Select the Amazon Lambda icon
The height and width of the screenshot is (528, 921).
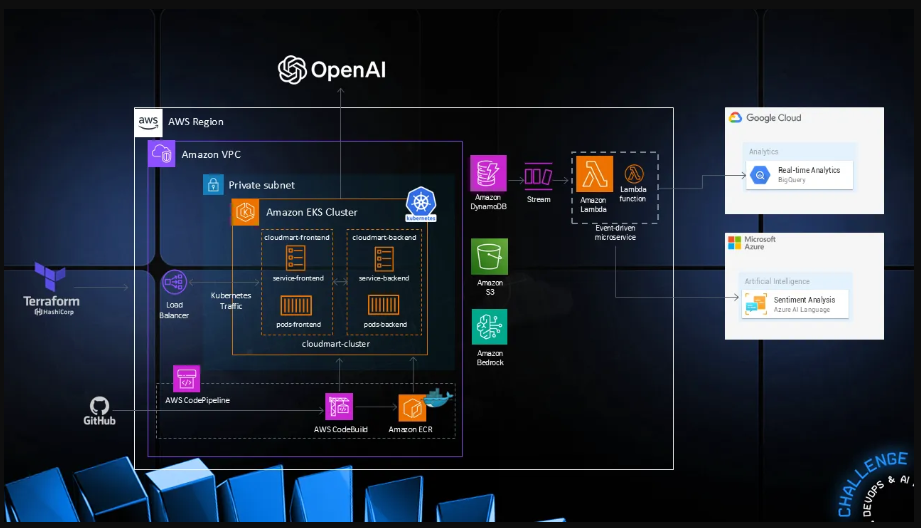(594, 174)
